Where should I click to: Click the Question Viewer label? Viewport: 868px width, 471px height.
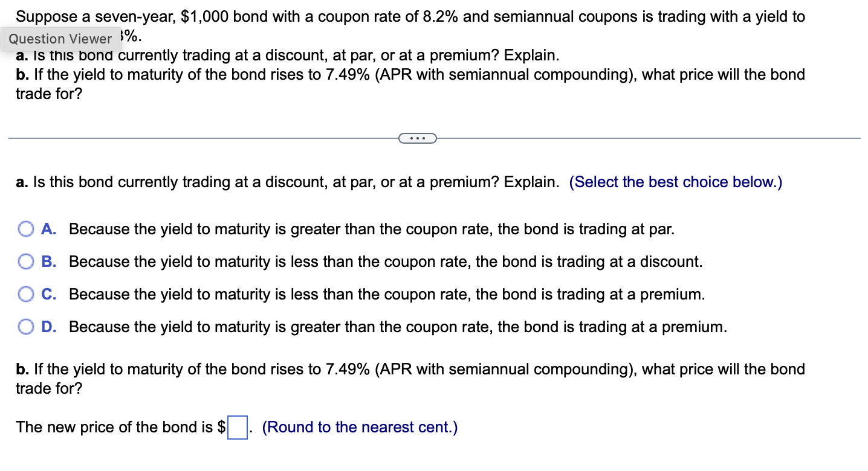(x=60, y=38)
